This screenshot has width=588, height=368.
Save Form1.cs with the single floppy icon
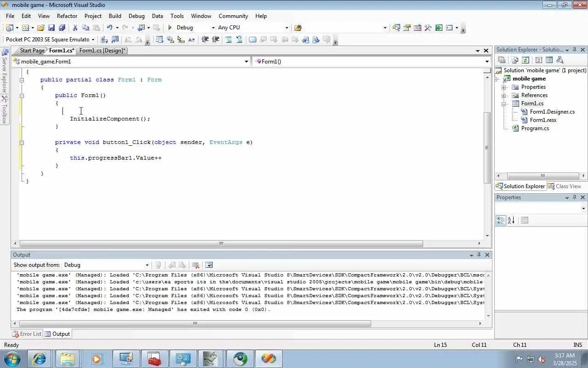point(51,28)
